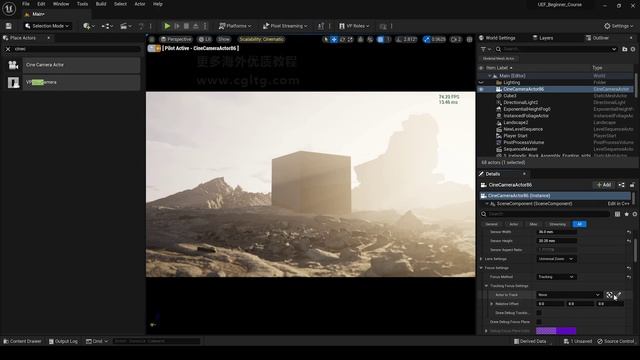The width and height of the screenshot is (640, 360).
Task: Click the Outliner settings gear icon
Action: click(633, 49)
